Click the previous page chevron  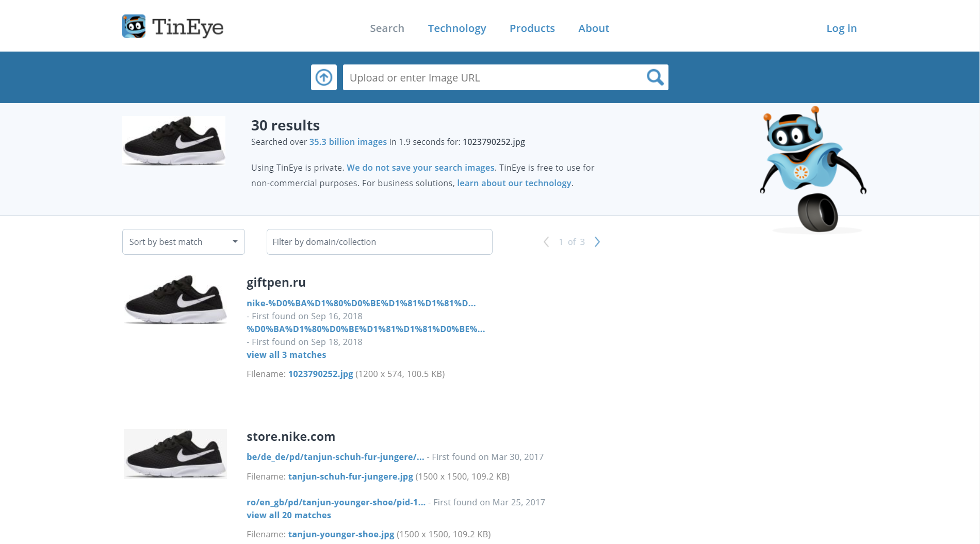click(x=546, y=242)
